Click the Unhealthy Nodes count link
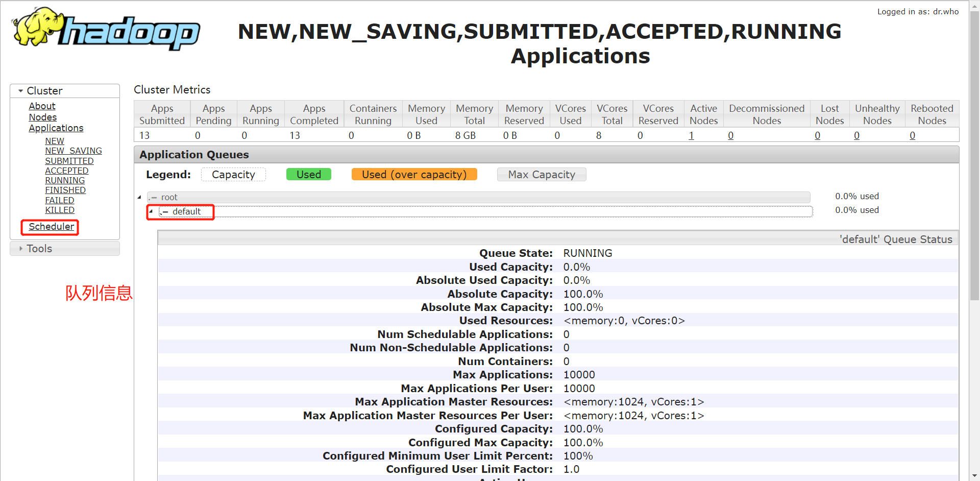This screenshot has width=980, height=481. [857, 135]
